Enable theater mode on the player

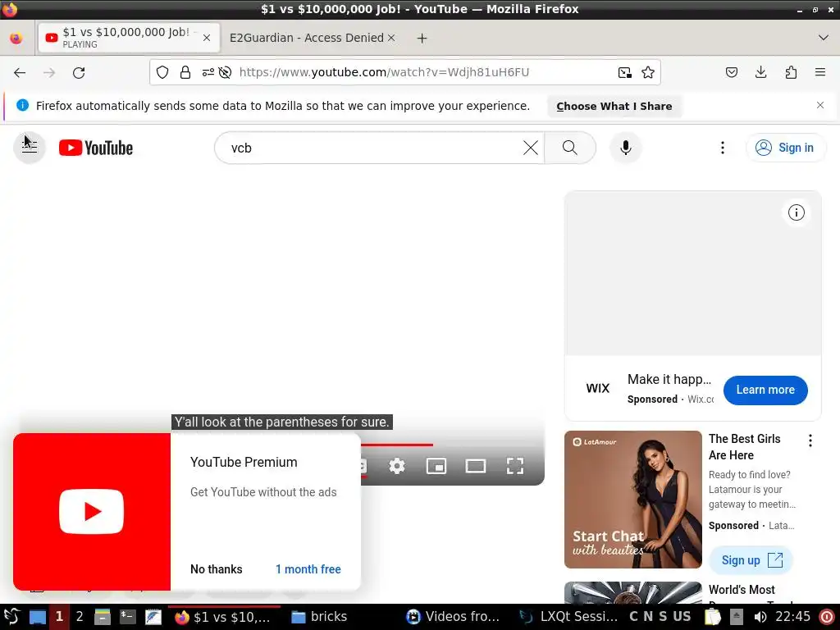click(476, 466)
